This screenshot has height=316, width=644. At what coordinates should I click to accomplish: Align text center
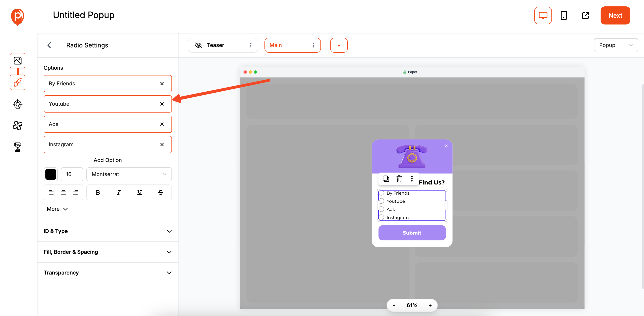pos(63,192)
